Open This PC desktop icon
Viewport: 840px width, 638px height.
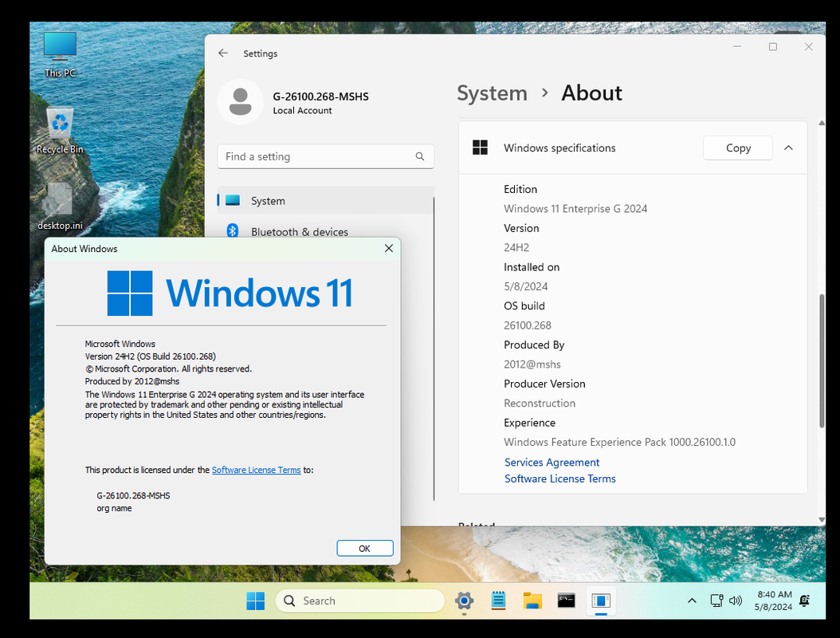pos(60,53)
